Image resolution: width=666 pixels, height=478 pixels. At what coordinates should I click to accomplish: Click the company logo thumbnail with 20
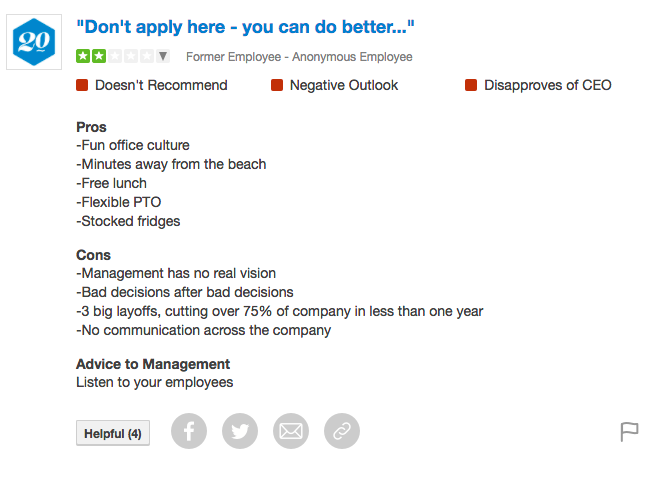click(34, 42)
